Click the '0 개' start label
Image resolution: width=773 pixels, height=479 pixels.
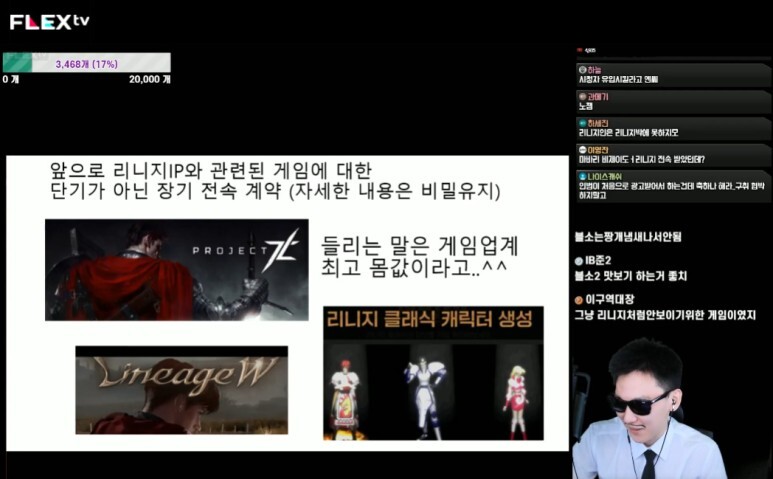pos(10,79)
